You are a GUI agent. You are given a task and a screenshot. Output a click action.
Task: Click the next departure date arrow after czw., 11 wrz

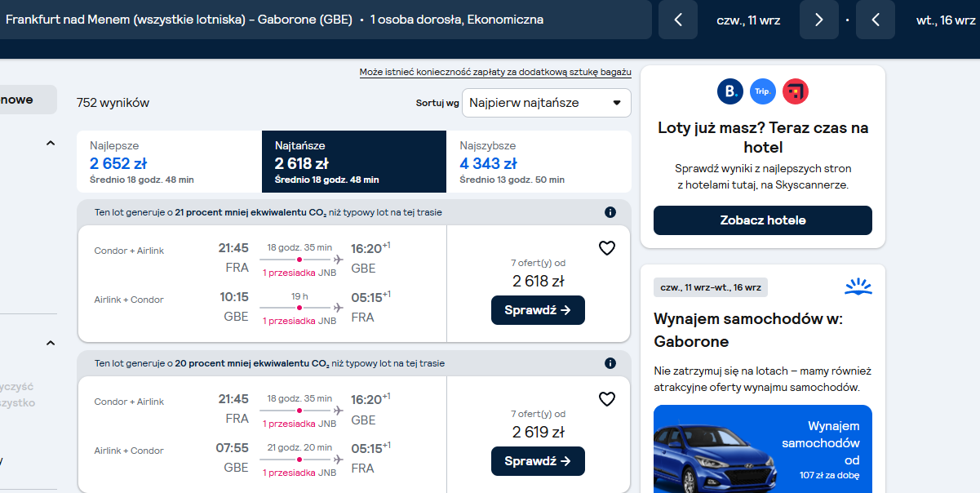819,20
